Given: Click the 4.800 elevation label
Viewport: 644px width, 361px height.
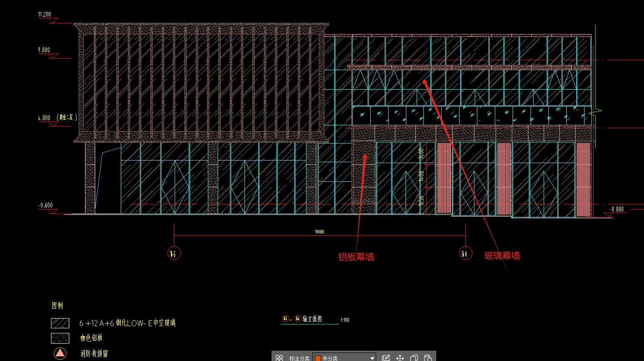Looking at the screenshot, I should [x=44, y=118].
